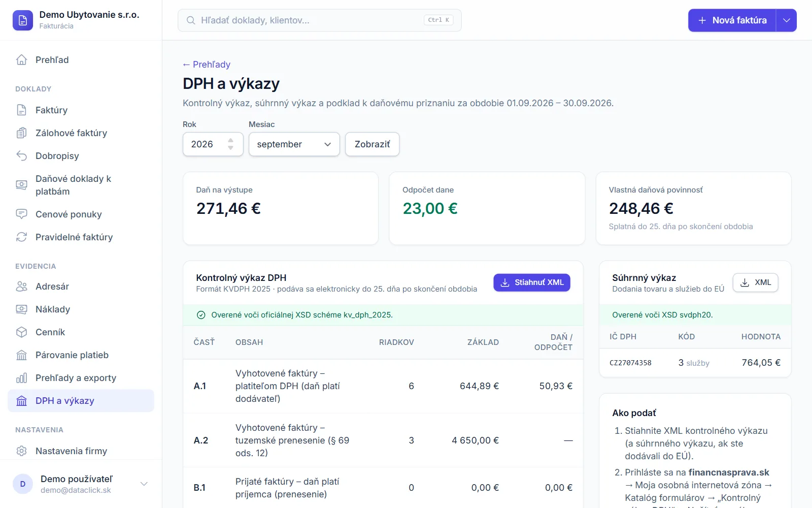Click the green check icon beside XSD verification
Image resolution: width=812 pixels, height=508 pixels.
pos(201,315)
